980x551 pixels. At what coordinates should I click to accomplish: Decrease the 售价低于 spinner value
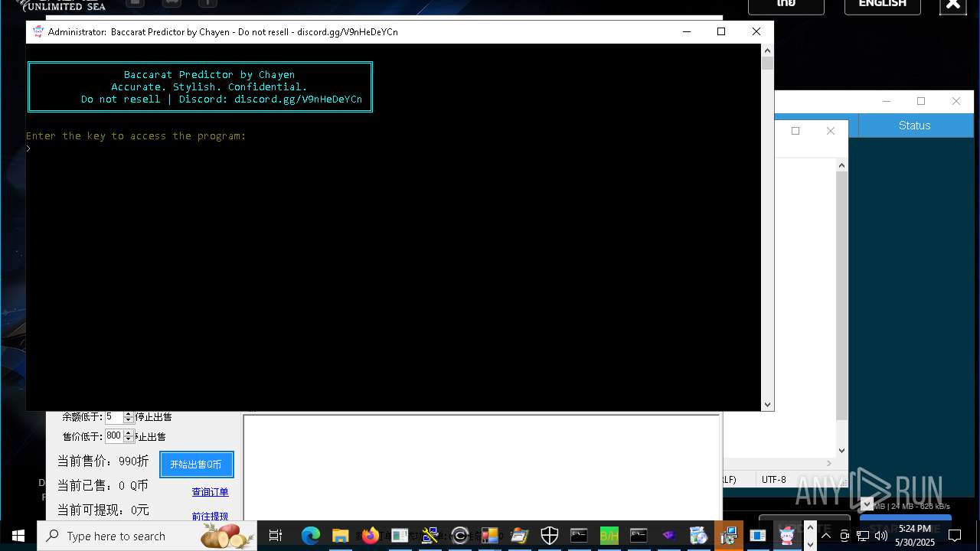[x=129, y=440]
